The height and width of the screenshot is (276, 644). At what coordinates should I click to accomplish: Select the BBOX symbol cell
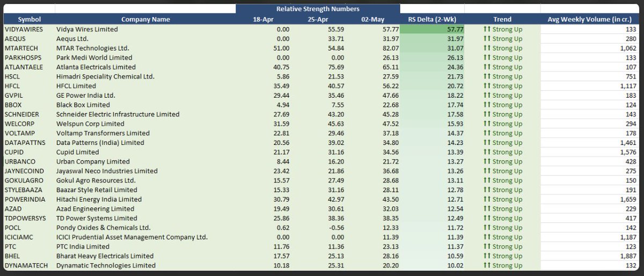(13, 105)
